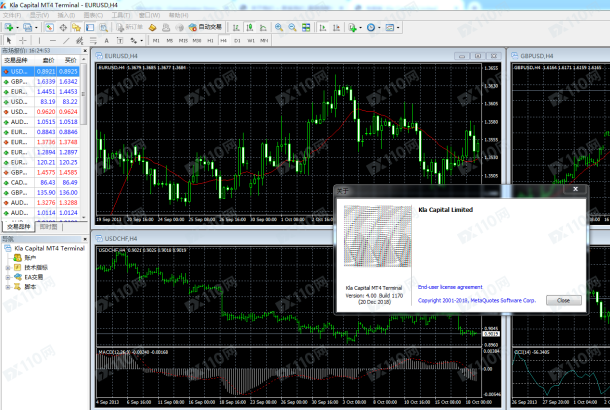
Task: Select the vertical line drawing tool
Action: (39, 40)
